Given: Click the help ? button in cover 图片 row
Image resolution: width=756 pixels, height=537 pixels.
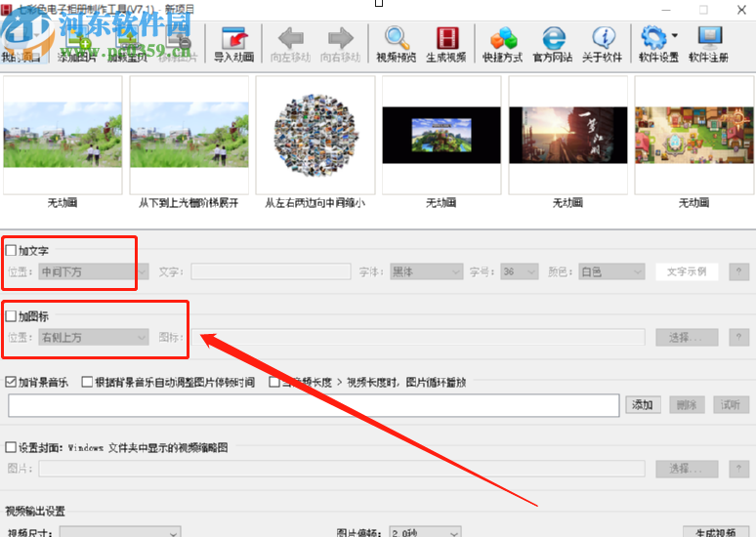Looking at the screenshot, I should click(x=738, y=469).
